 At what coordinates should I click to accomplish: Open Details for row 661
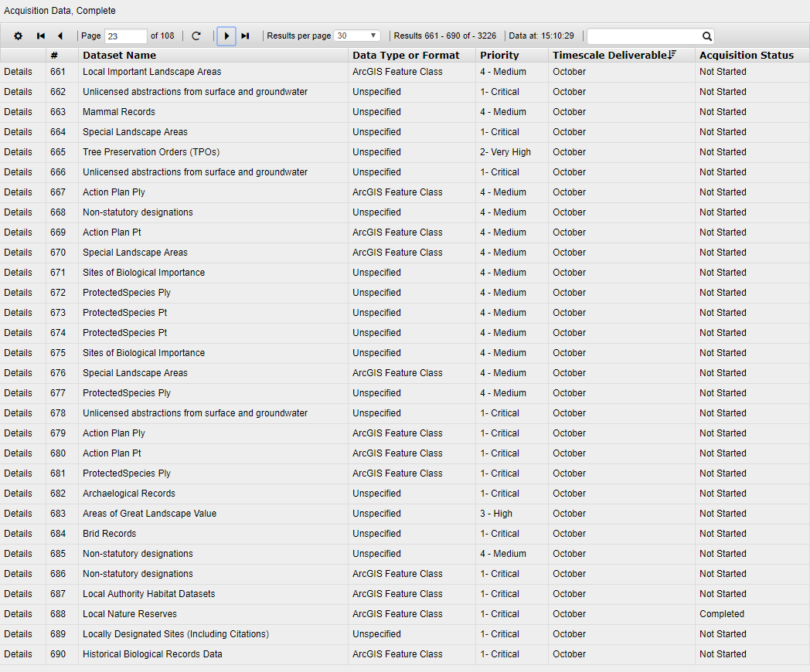pyautogui.click(x=19, y=72)
